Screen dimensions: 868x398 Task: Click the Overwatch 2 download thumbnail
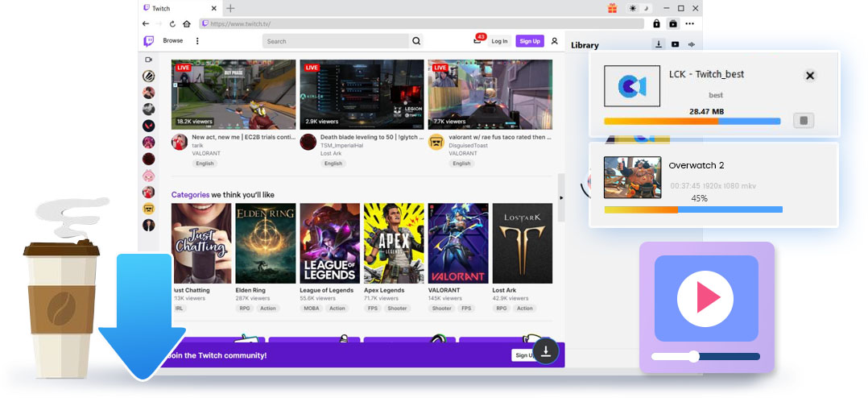632,177
